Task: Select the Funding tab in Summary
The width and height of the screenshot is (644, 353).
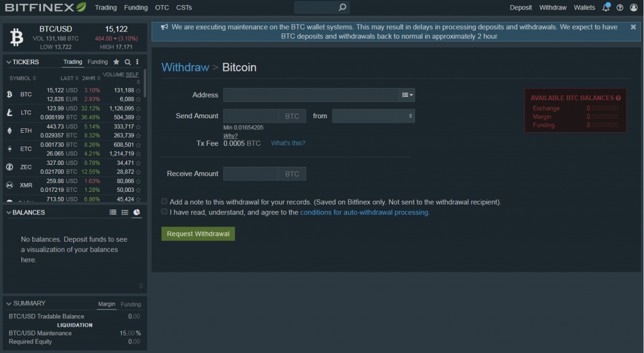Action: point(131,304)
